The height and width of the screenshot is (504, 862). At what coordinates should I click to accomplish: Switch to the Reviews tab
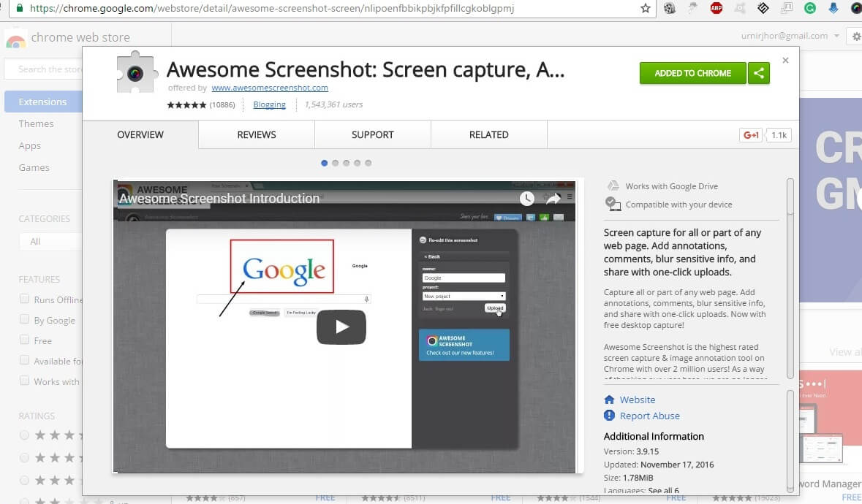[x=257, y=135]
